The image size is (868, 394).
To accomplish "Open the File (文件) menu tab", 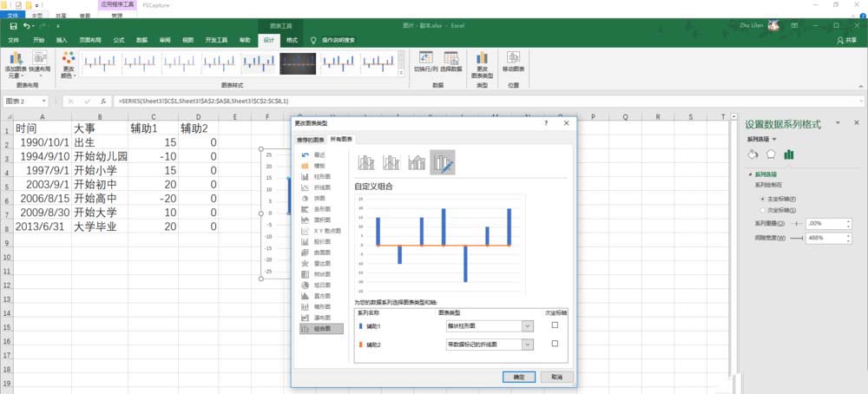I will 14,41.
